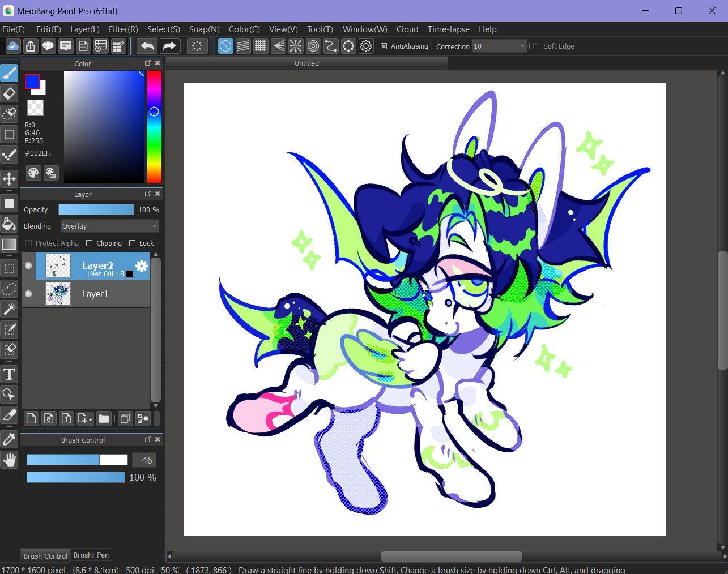The image size is (728, 574).
Task: Select the Move tool
Action: click(x=10, y=179)
